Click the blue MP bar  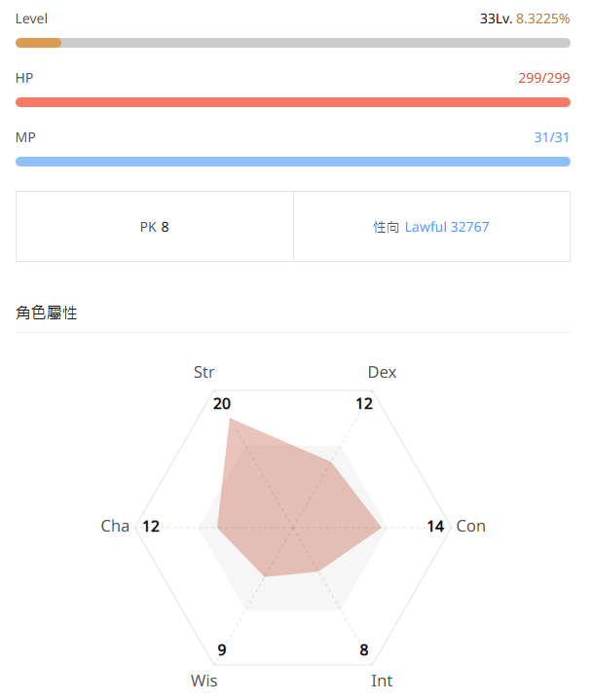click(292, 162)
